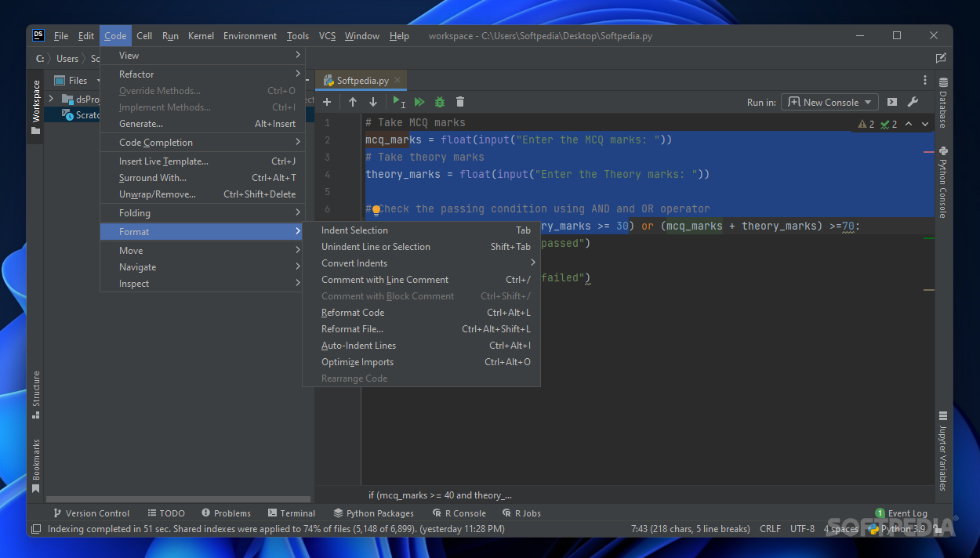Open the Python Packages tool window
This screenshot has width=980, height=558.
click(373, 513)
